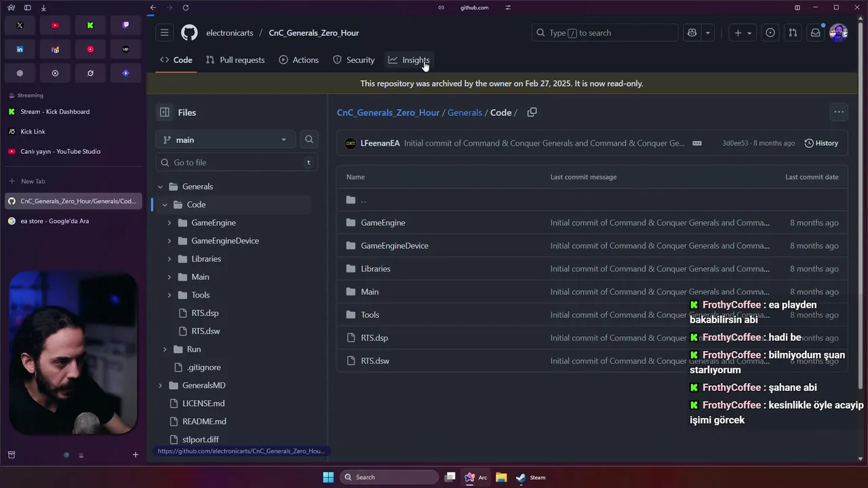The height and width of the screenshot is (488, 868).
Task: Collapse the file tree panel icon
Action: coord(164,113)
